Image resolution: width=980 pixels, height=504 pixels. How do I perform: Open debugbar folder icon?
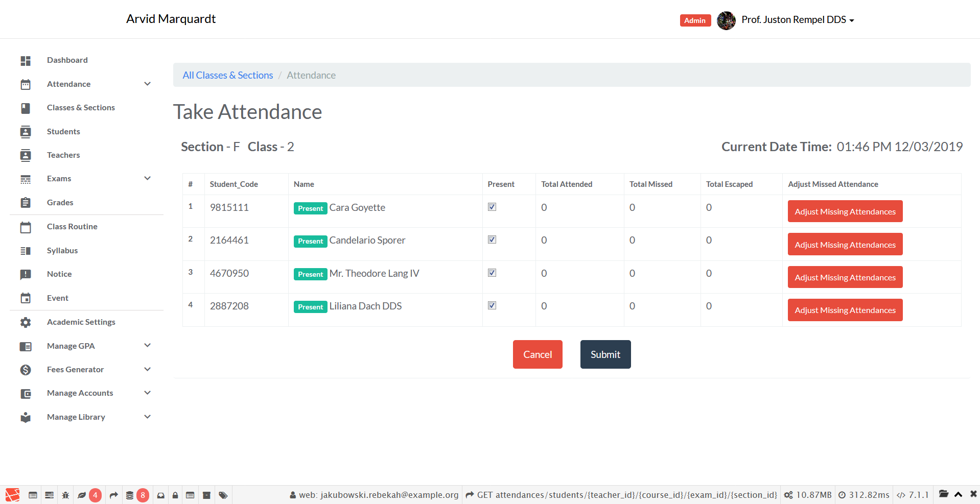pos(944,494)
